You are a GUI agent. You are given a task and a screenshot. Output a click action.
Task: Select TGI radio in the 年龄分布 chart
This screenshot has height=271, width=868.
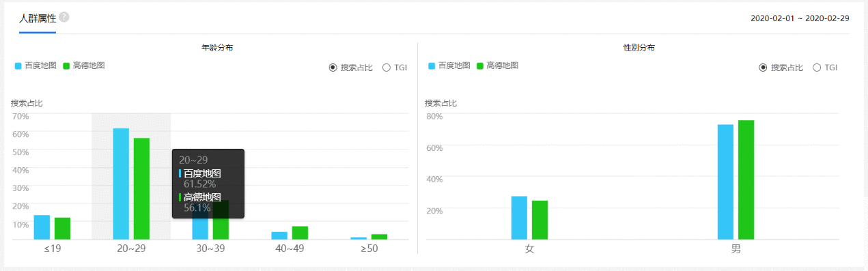point(395,68)
